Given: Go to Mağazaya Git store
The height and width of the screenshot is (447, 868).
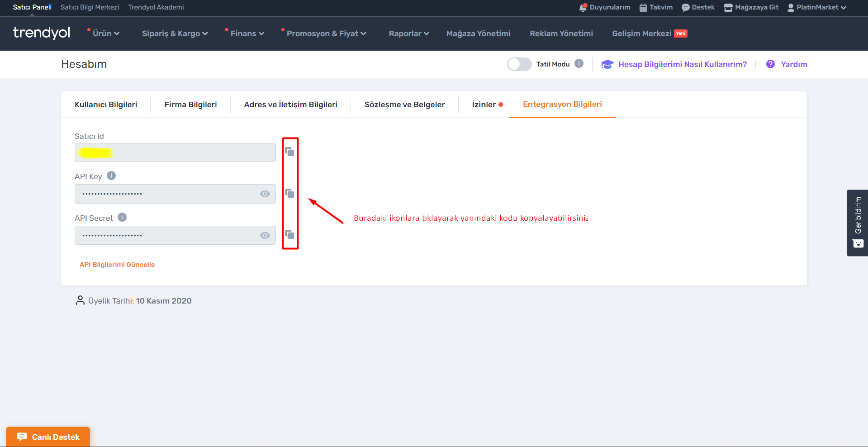Looking at the screenshot, I should [751, 7].
